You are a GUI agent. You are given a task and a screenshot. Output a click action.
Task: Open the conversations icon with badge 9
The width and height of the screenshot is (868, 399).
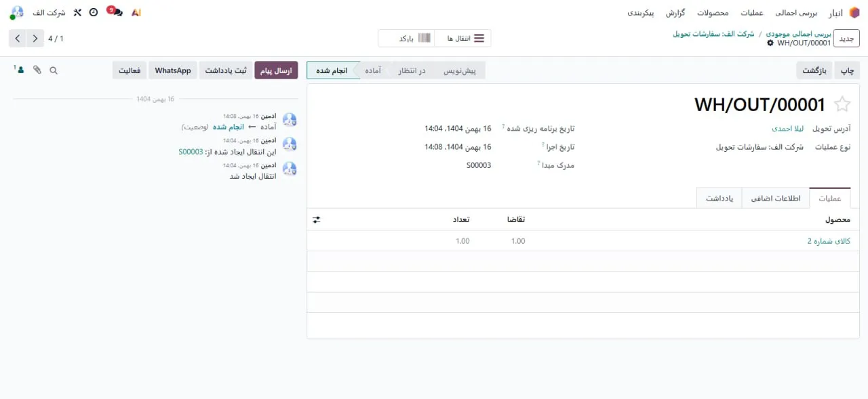(115, 12)
